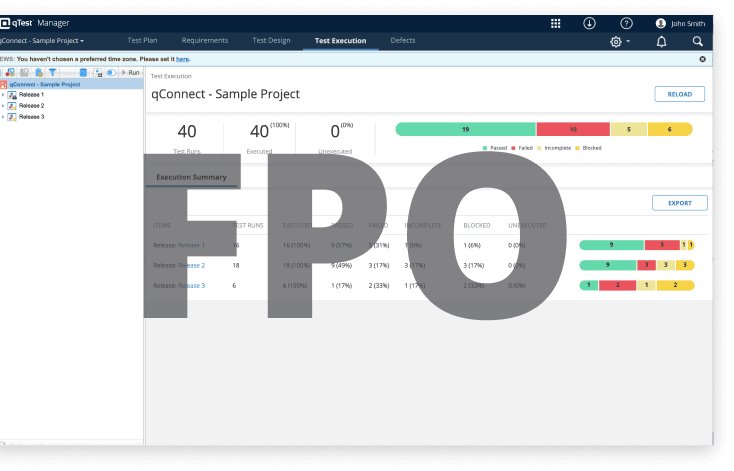The width and height of the screenshot is (734, 471).
Task: Open the qConnect - Sample Project dropdown
Action: [x=42, y=41]
